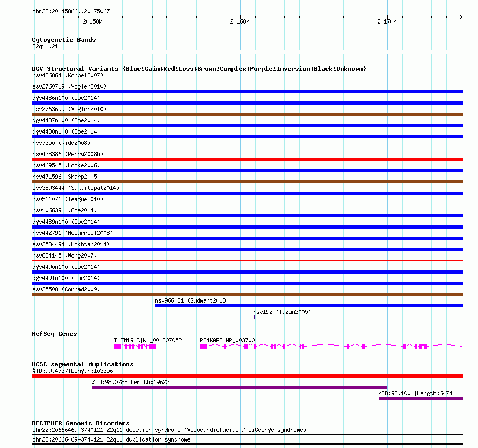Click the 20150k ruler tick label

coord(92,21)
